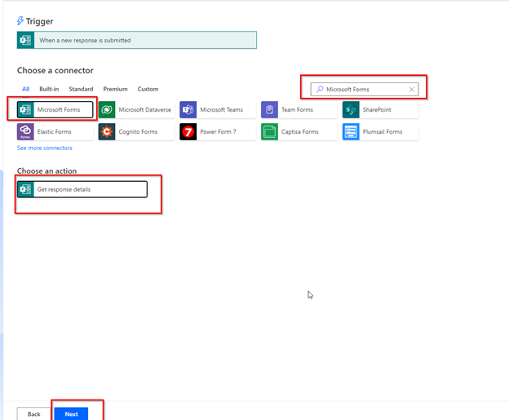
Task: Go Back to the previous step
Action: [33, 413]
